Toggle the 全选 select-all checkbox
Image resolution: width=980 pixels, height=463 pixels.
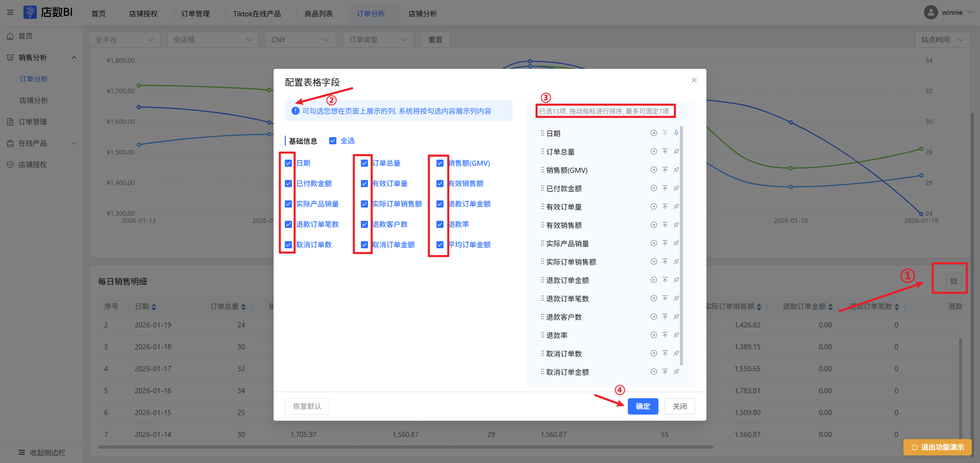(333, 141)
